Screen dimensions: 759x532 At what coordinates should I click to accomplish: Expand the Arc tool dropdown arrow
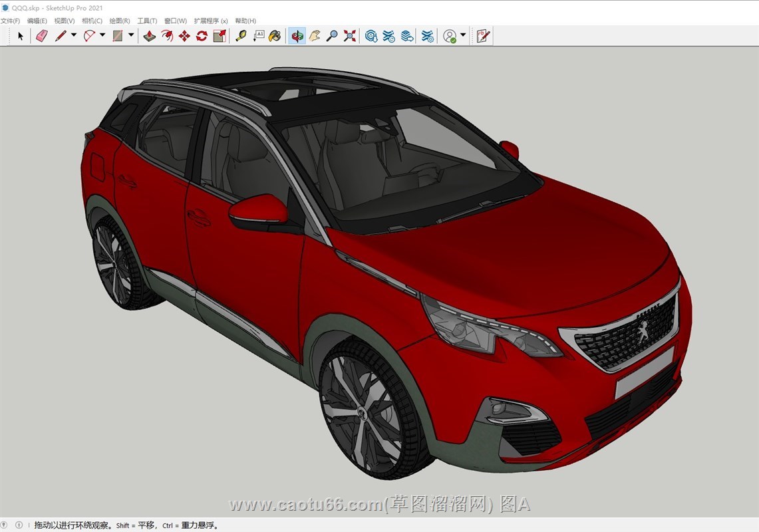(102, 35)
